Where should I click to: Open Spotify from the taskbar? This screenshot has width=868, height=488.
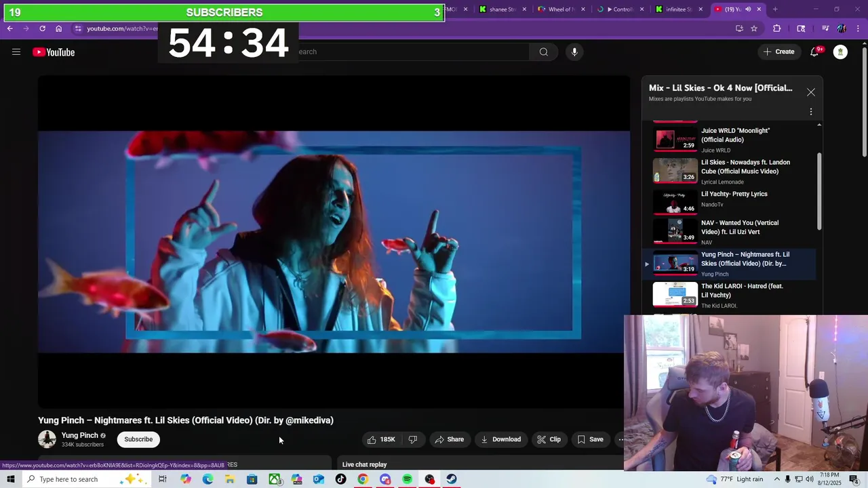coord(408,479)
